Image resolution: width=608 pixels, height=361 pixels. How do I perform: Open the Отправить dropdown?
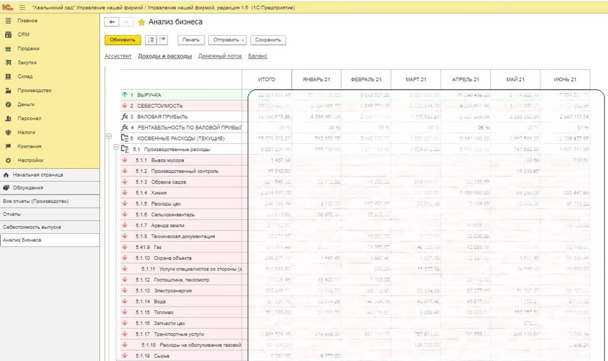pos(227,40)
